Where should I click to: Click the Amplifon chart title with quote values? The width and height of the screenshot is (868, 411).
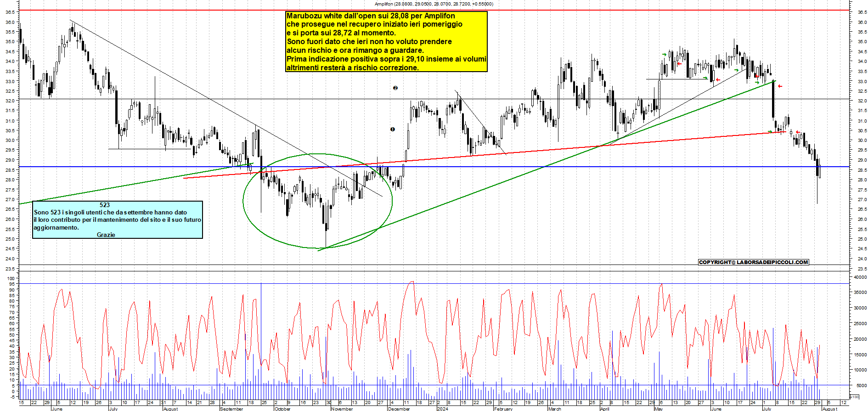[434, 4]
